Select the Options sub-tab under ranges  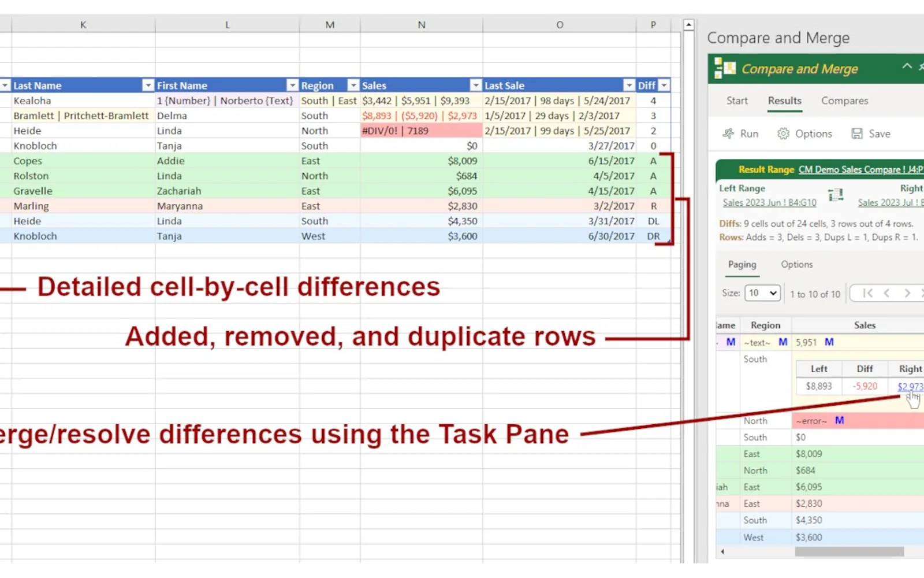(796, 264)
